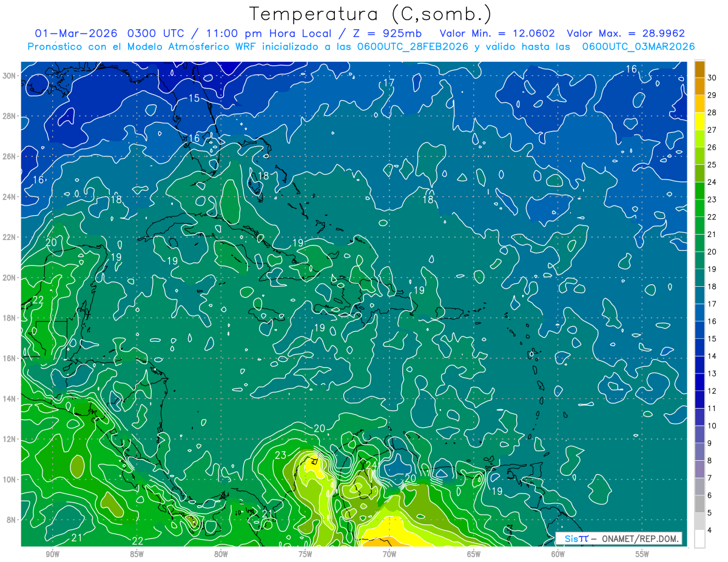
Task: Pick the deep blue swatch between 12 and 13
Action: tap(699, 382)
